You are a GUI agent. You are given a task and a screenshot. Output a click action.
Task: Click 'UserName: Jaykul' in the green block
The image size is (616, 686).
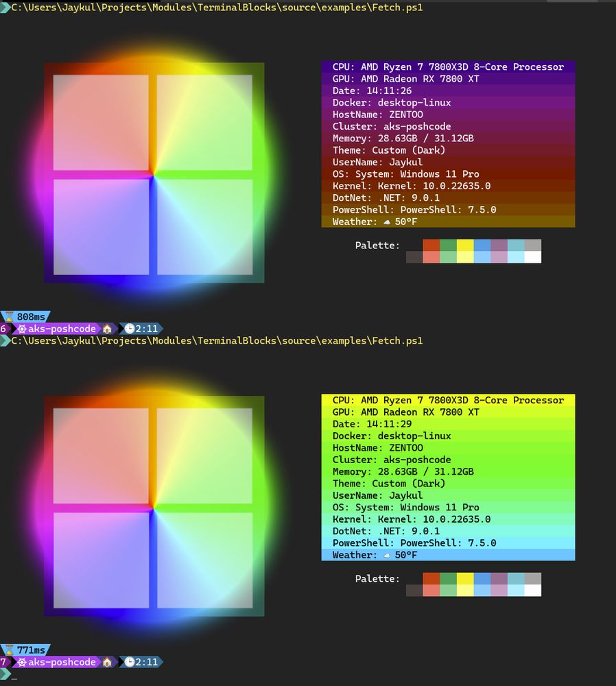pos(377,495)
